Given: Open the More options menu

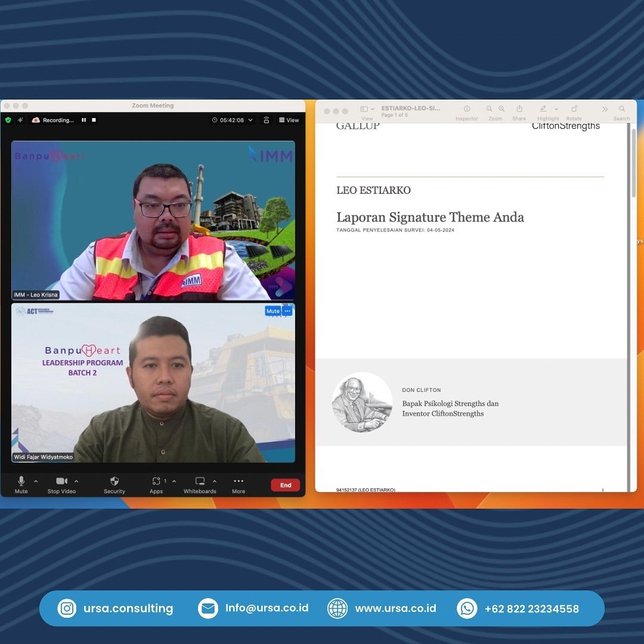Looking at the screenshot, I should [x=239, y=482].
